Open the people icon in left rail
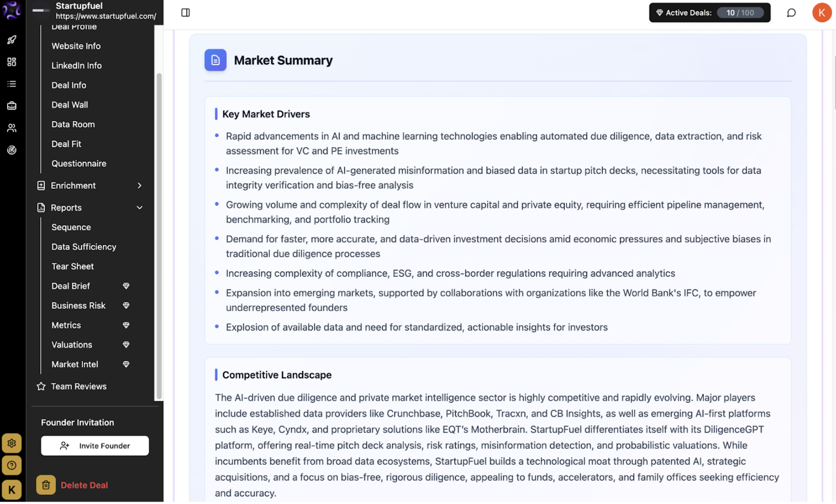This screenshot has height=504, width=836. [x=11, y=128]
